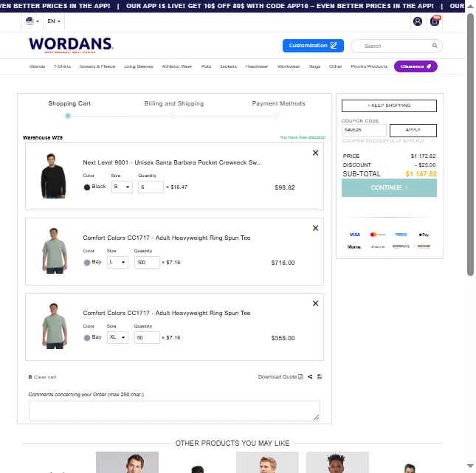Screen dimensions: 476x473
Task: Focus the search input field
Action: [396, 46]
